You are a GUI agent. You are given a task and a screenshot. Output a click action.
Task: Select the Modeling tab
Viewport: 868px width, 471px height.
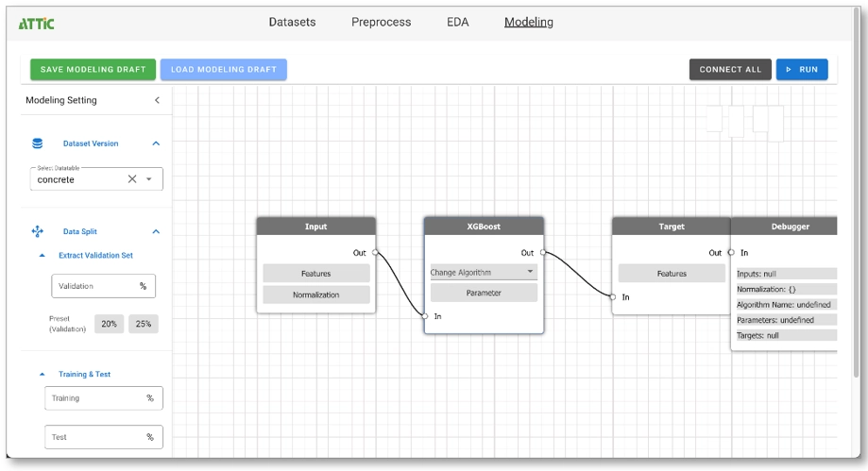pyautogui.click(x=529, y=22)
